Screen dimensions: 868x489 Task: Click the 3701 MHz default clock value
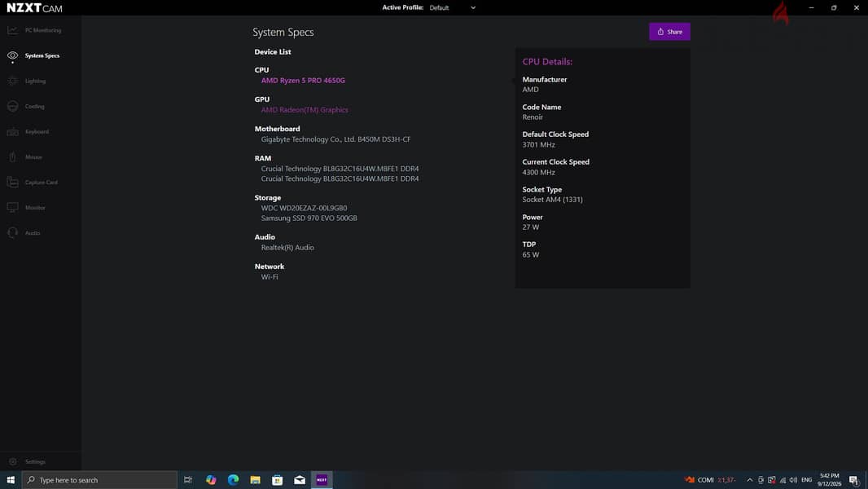(x=538, y=144)
